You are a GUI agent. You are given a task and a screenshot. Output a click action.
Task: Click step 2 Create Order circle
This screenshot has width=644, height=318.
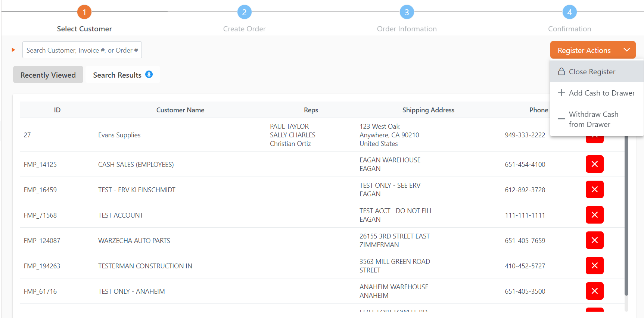click(x=244, y=12)
